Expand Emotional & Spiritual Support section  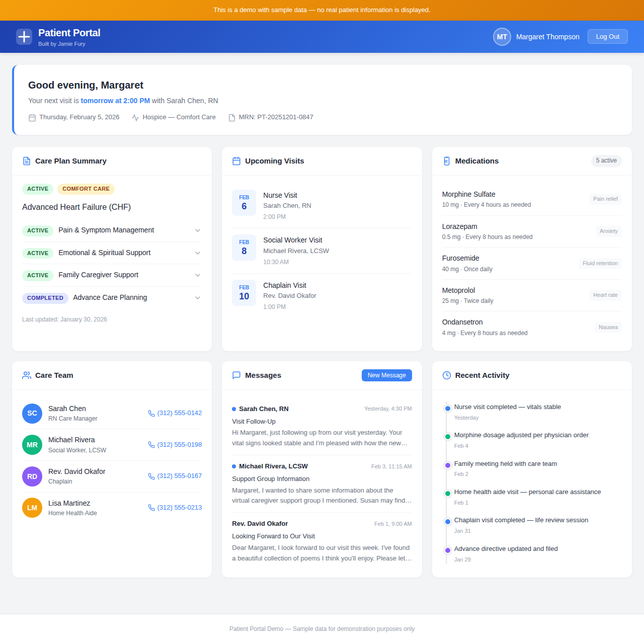(x=198, y=253)
